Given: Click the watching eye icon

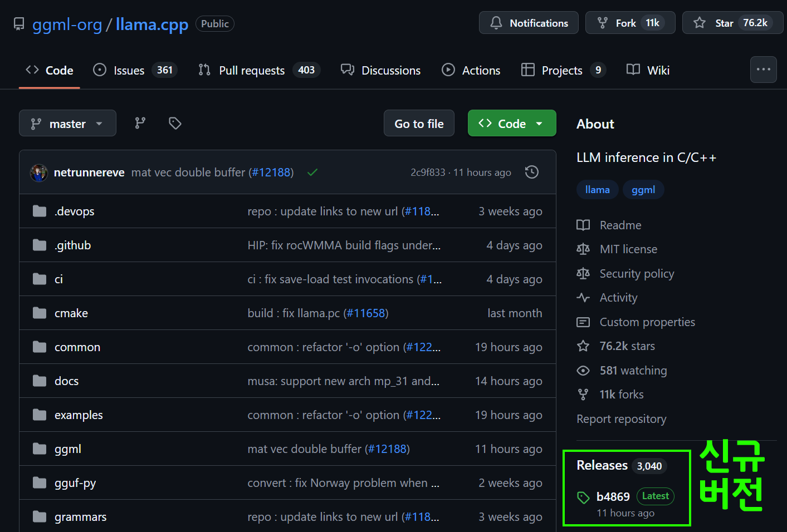Looking at the screenshot, I should click(x=583, y=371).
